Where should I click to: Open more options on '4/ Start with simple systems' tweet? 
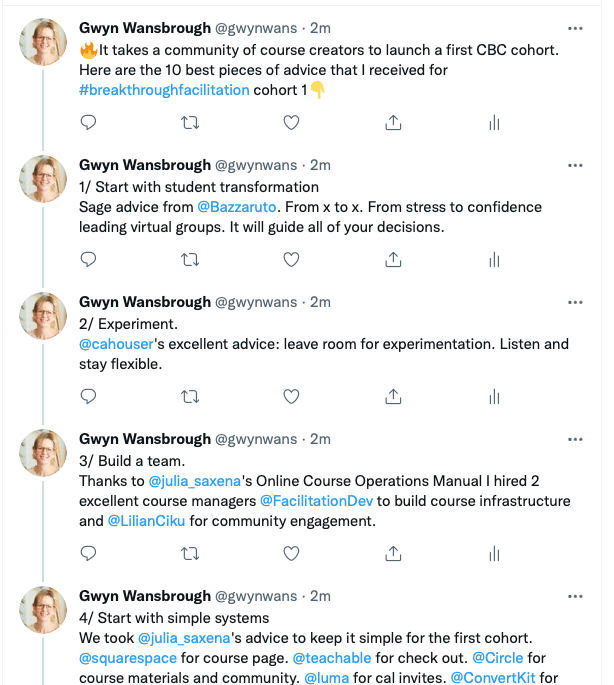[x=575, y=596]
